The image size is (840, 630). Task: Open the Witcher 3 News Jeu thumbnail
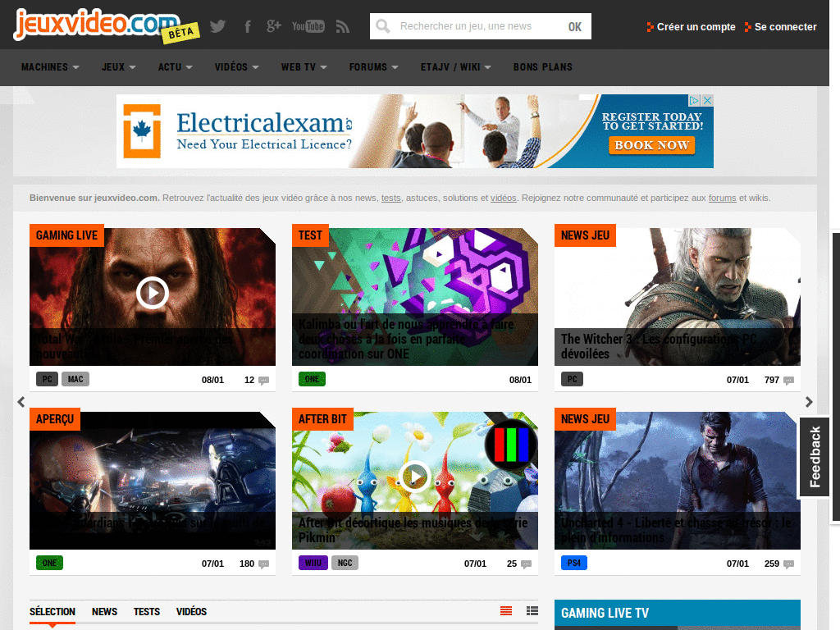(677, 297)
